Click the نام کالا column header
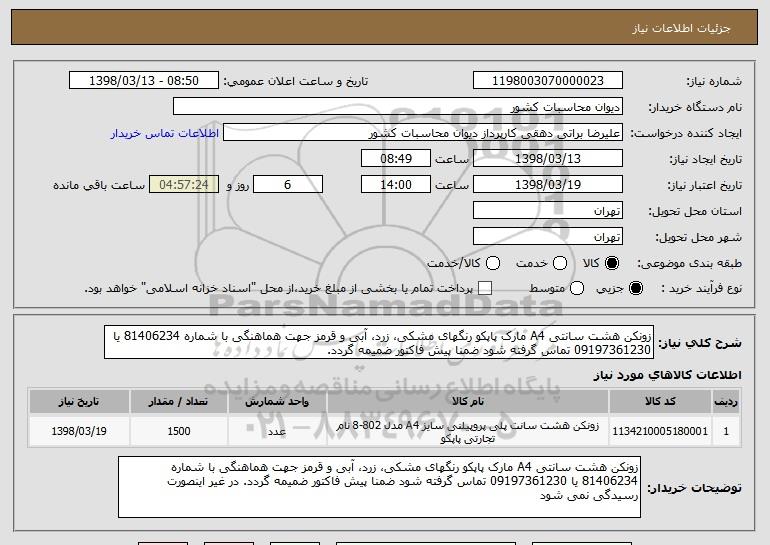Screen dimensions: 770x545 tap(468, 402)
